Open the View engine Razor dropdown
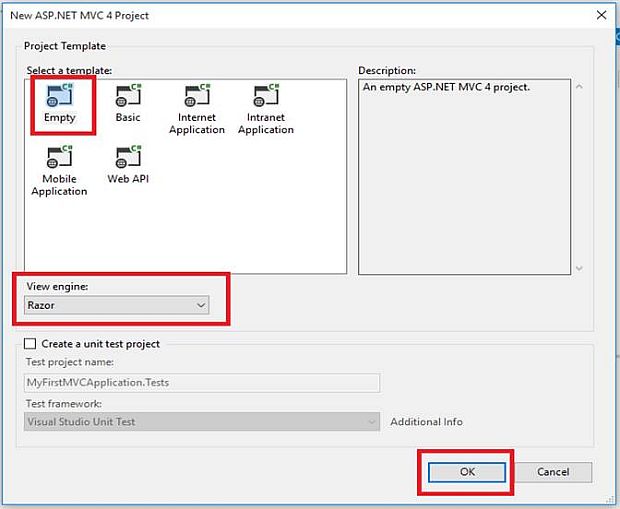The image size is (620, 509). [x=117, y=305]
